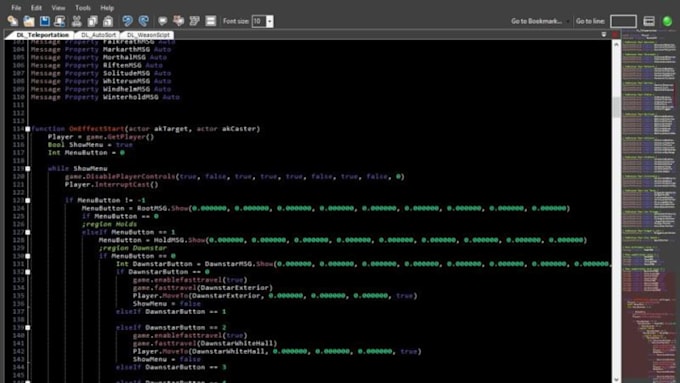Collapse the elseif MenuButton == 1 block
The image size is (680, 383).
coord(28,232)
